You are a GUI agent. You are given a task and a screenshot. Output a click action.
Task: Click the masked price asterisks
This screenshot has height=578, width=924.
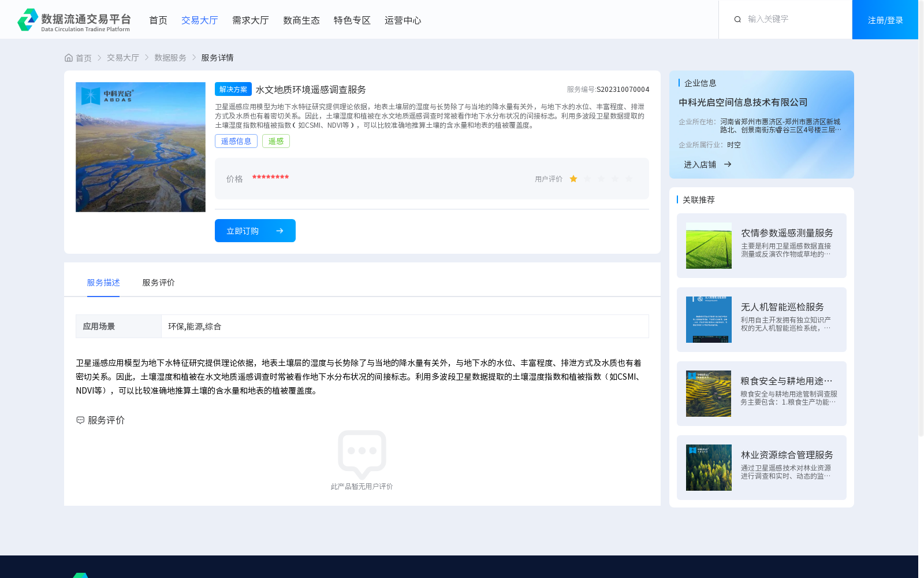pyautogui.click(x=270, y=177)
